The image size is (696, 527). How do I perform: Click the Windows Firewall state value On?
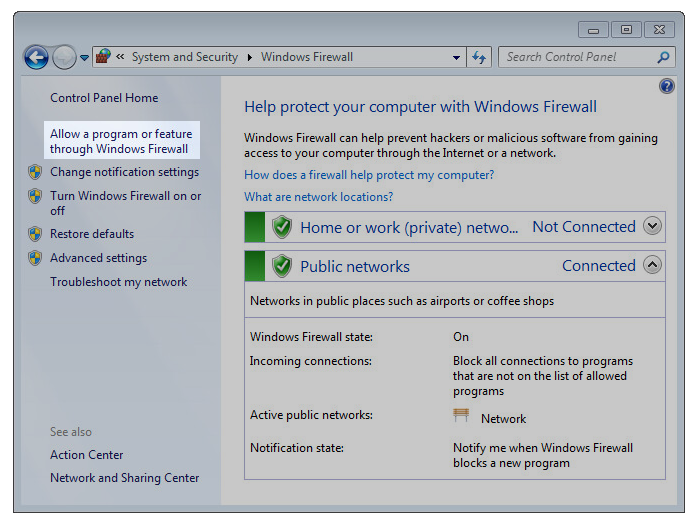pyautogui.click(x=461, y=337)
